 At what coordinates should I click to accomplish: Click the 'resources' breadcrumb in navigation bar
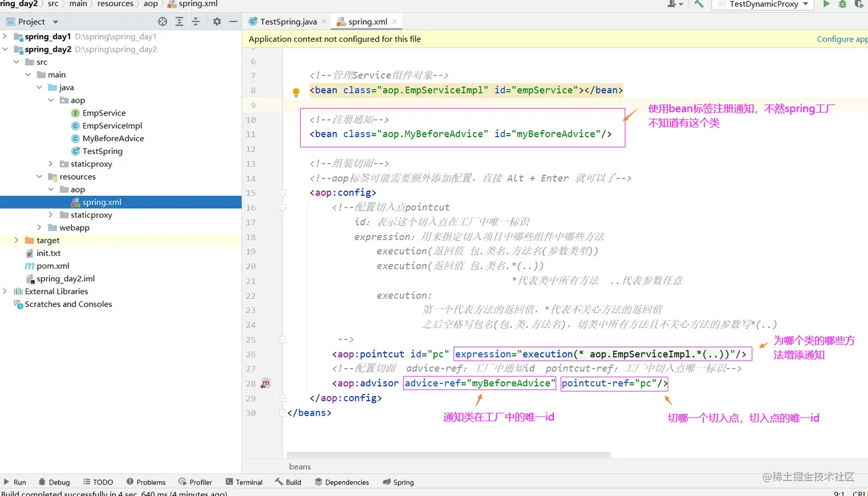pyautogui.click(x=115, y=4)
